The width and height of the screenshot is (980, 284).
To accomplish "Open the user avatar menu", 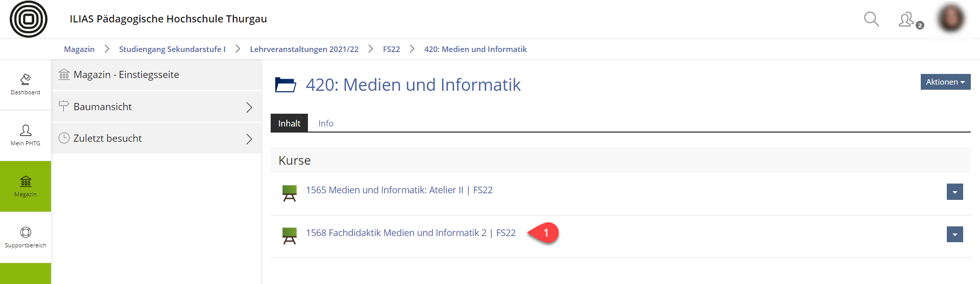I will pos(951,19).
